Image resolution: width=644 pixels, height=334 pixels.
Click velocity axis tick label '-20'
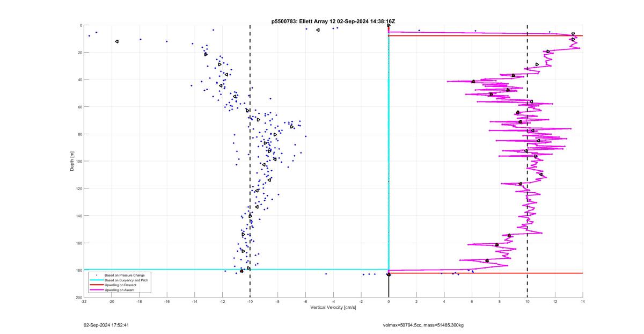click(x=112, y=301)
